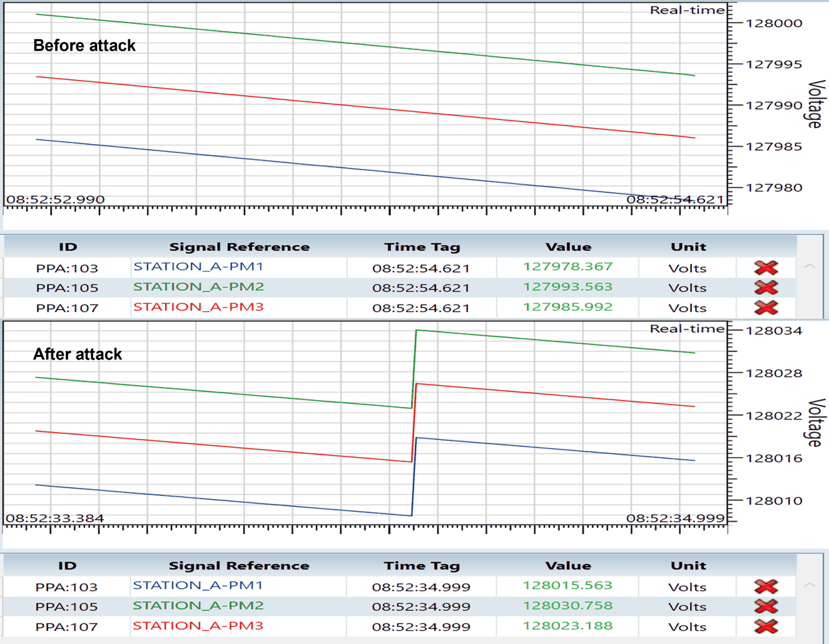The width and height of the screenshot is (829, 644).
Task: Click Signal Reference header in lower table
Action: pyautogui.click(x=240, y=566)
